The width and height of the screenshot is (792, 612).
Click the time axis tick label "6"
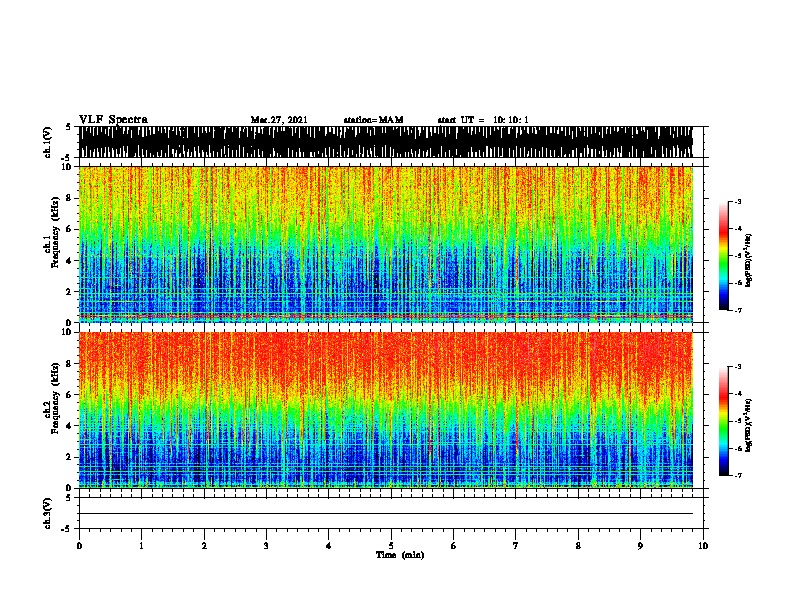coord(453,546)
